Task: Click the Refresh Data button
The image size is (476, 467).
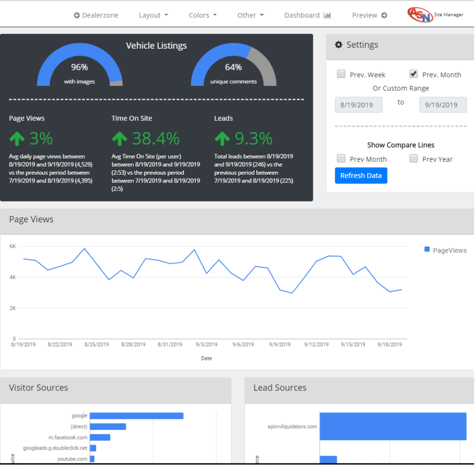Action: pos(361,175)
